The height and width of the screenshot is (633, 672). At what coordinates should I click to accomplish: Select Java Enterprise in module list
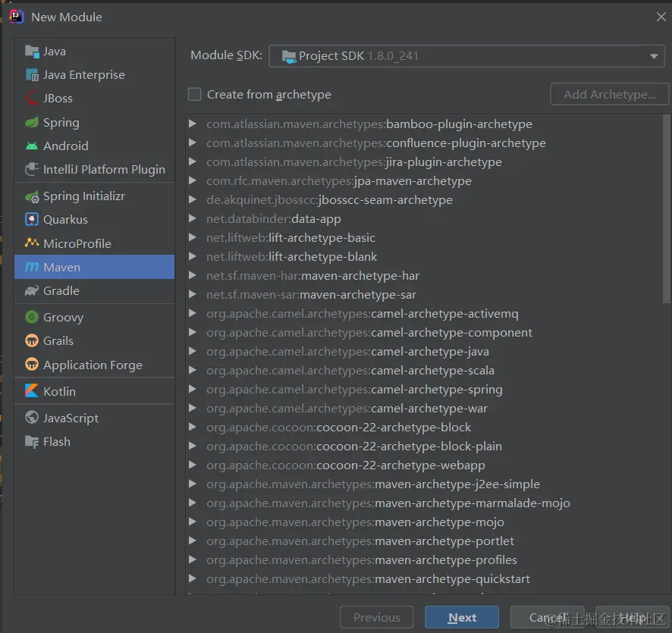tap(83, 75)
